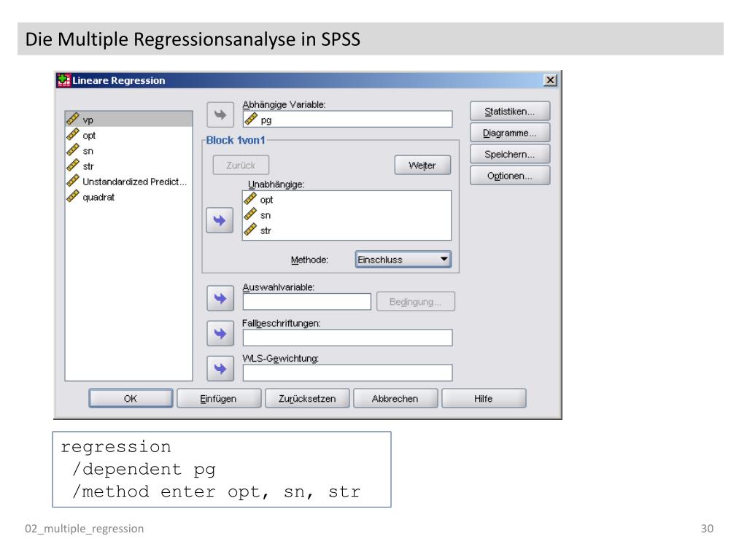Click the ruler icon next to pg in the dependent field
Screen dimensions: 747x560
click(251, 119)
